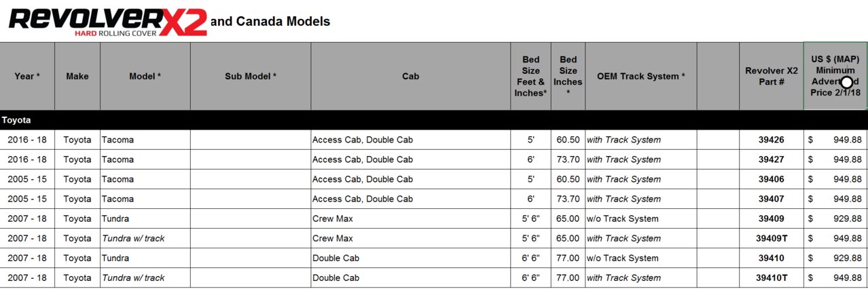Select the Crew Max cab cell for 39409T

pyautogui.click(x=410, y=238)
